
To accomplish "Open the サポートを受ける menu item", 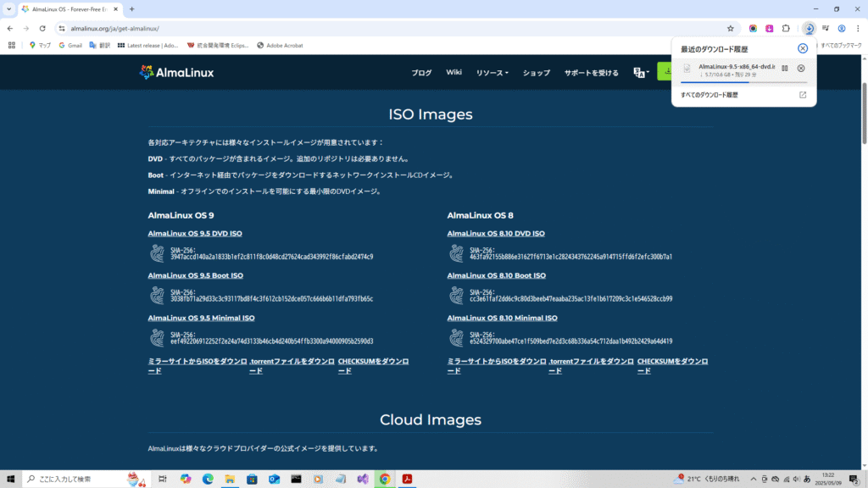I will (x=591, y=73).
